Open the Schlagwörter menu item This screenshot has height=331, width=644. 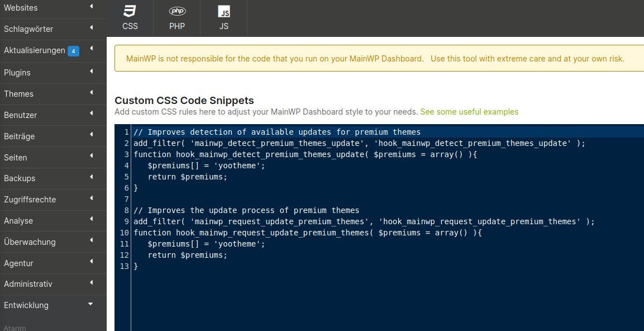pyautogui.click(x=28, y=29)
